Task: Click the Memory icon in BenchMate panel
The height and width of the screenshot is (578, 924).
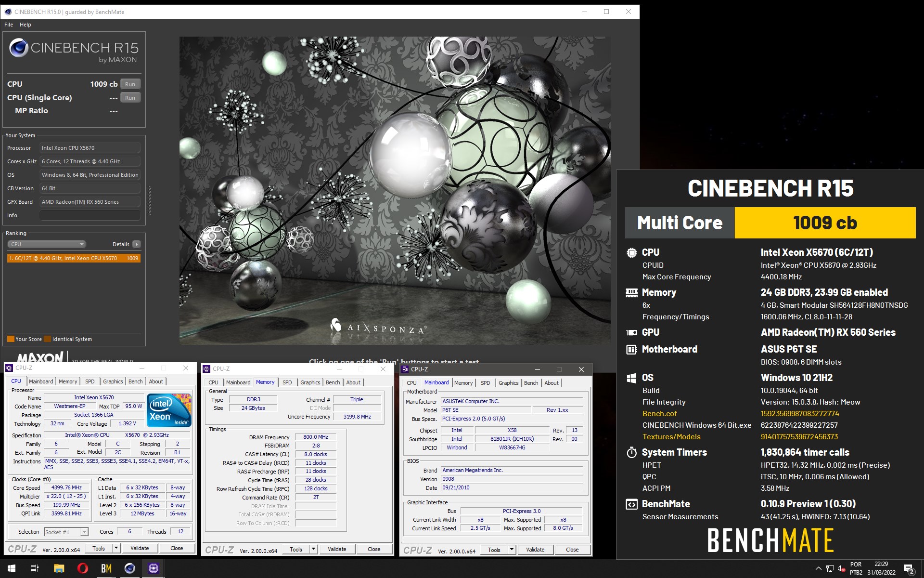Action: (x=631, y=292)
